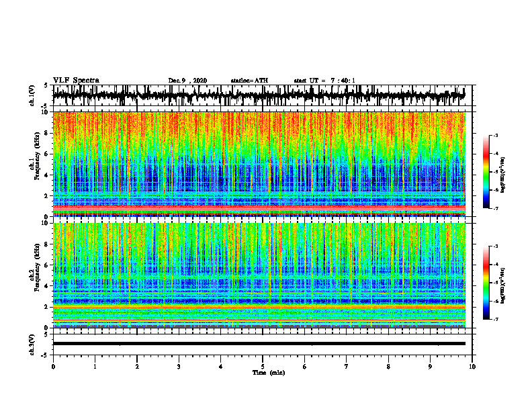
Task: Click the "-4" label on the ch.1 color bar
Action: 496,154
